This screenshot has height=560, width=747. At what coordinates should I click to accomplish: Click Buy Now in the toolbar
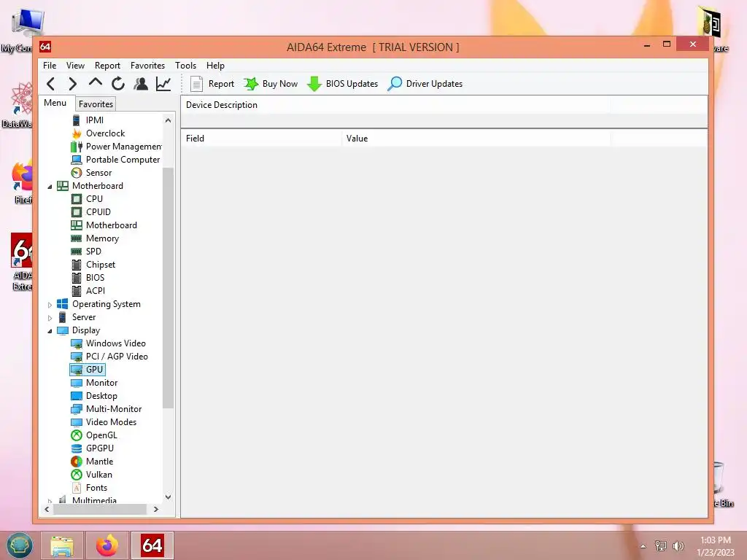(271, 84)
